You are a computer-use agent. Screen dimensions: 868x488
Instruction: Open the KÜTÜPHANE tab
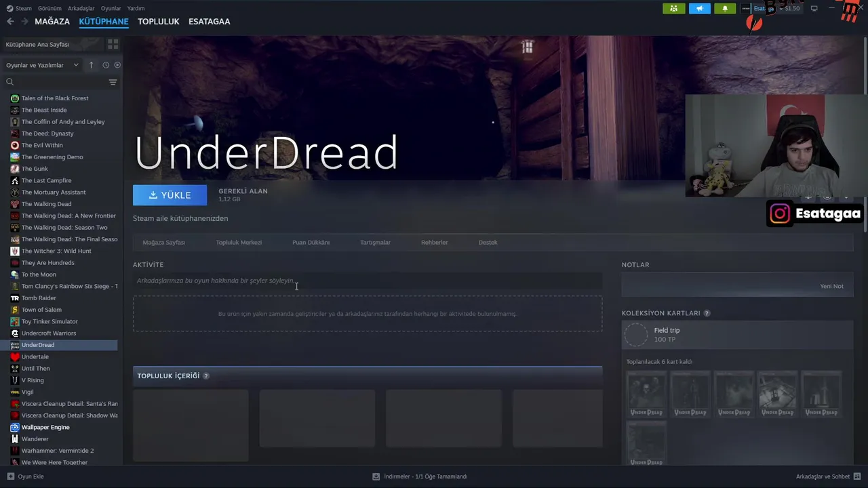[104, 22]
